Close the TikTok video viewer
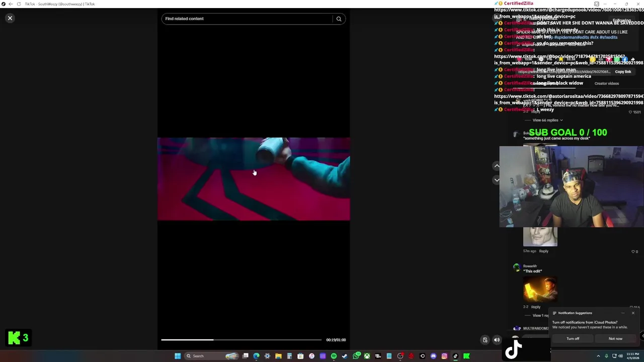 point(10,18)
